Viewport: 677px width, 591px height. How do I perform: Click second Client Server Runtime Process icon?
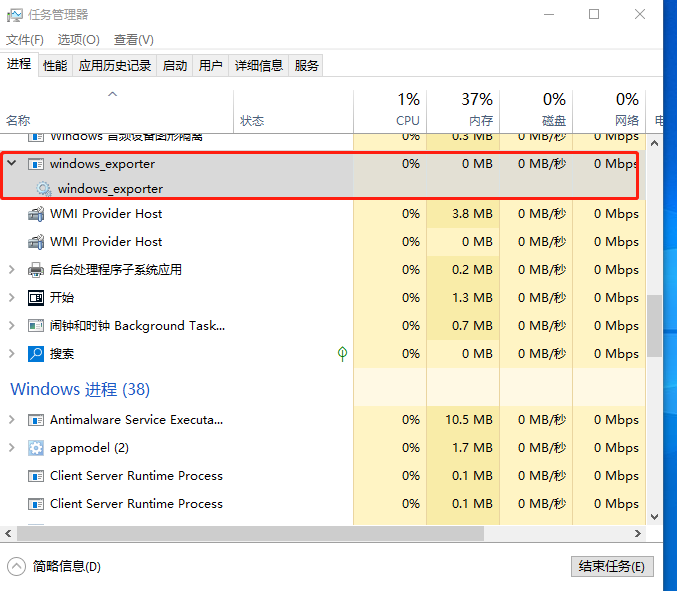(36, 504)
